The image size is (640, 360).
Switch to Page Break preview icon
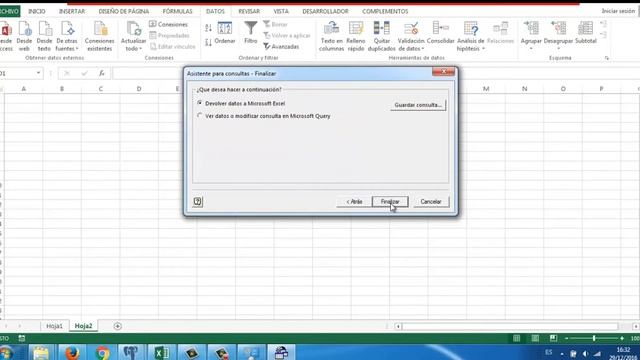(553, 338)
